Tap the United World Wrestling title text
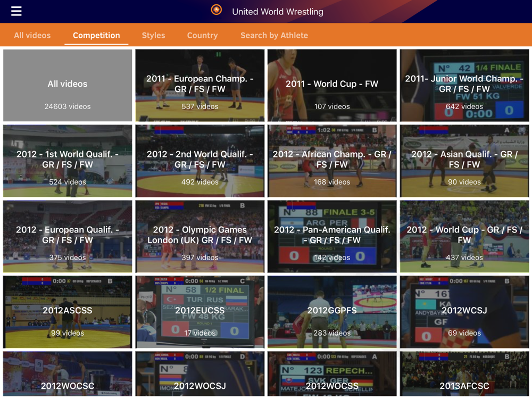532x399 pixels. [x=278, y=12]
